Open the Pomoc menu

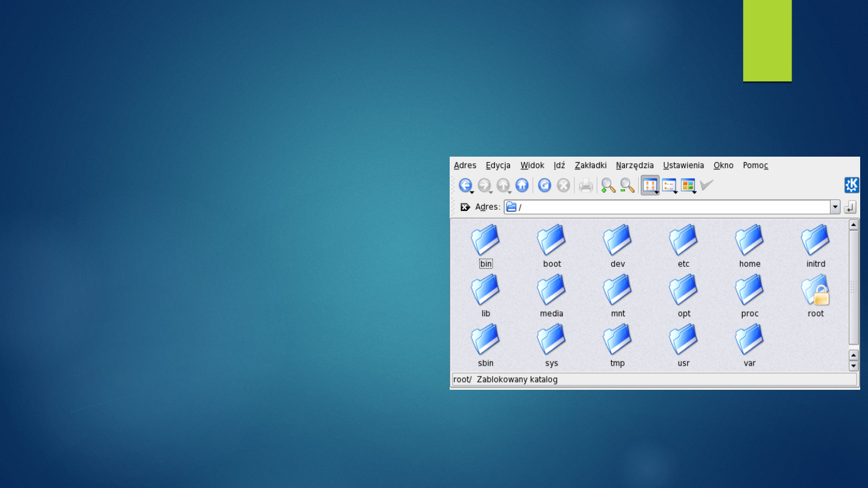click(755, 165)
